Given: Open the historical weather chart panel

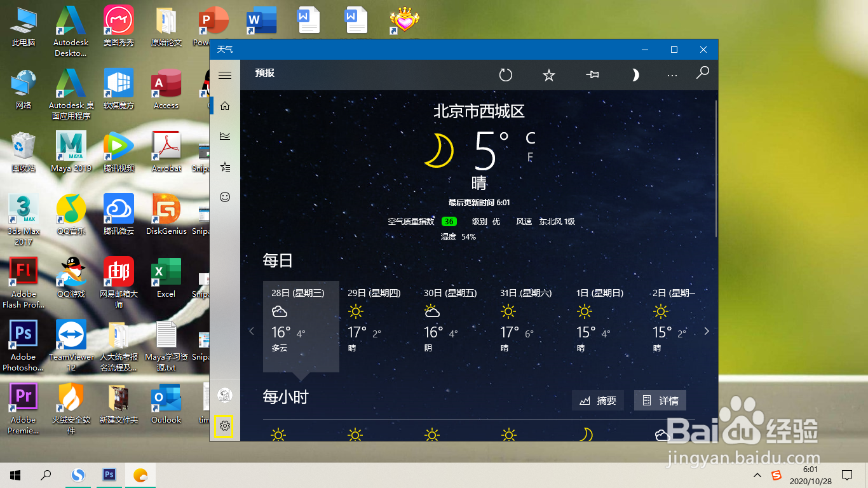Looking at the screenshot, I should [224, 136].
